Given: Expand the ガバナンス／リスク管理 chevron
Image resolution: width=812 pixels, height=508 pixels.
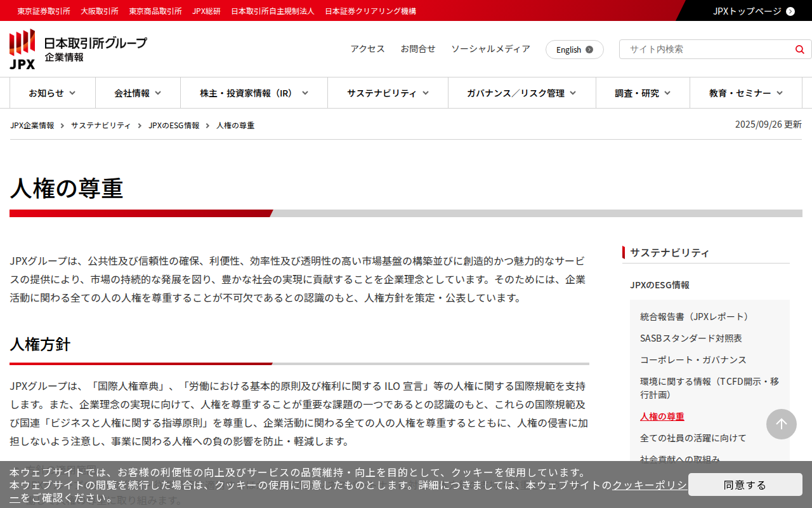Looking at the screenshot, I should pyautogui.click(x=573, y=93).
